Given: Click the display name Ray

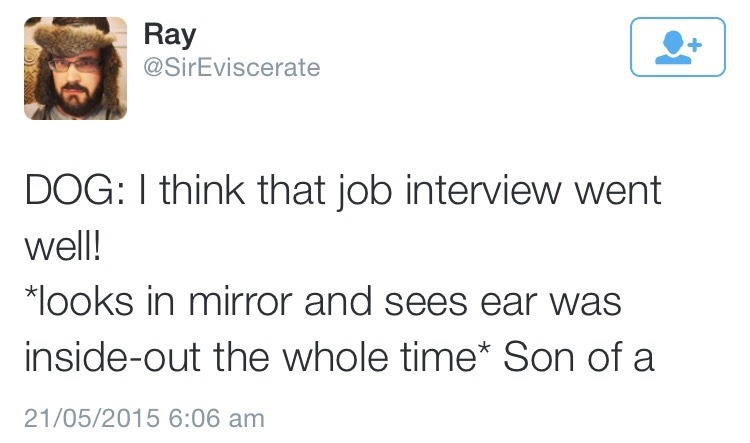Looking at the screenshot, I should (169, 33).
